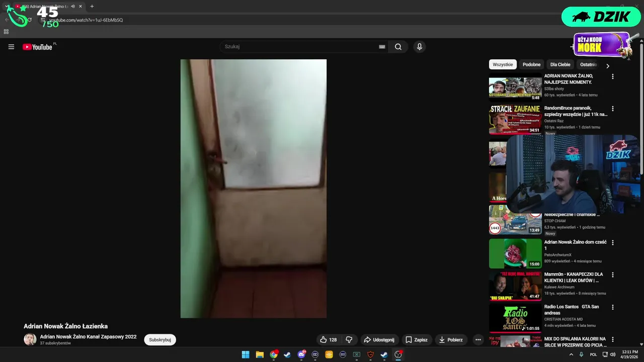The height and width of the screenshot is (362, 644).
Task: Click the magnifier search button
Action: (398, 47)
